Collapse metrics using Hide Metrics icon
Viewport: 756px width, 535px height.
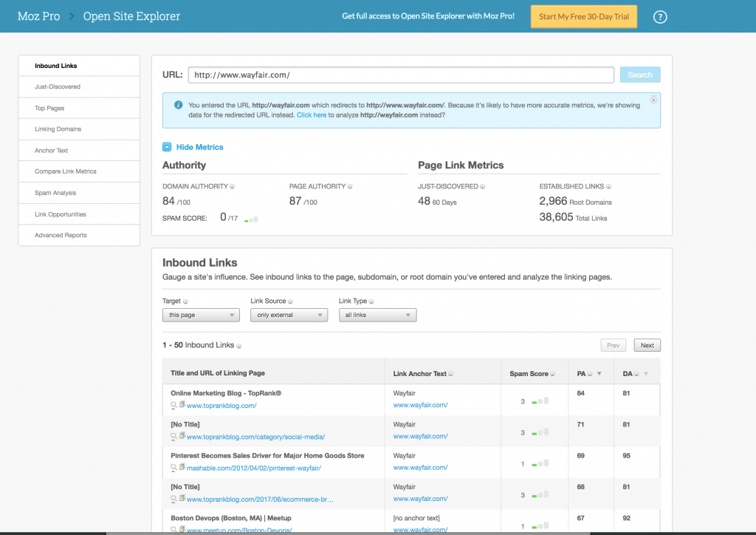(167, 146)
